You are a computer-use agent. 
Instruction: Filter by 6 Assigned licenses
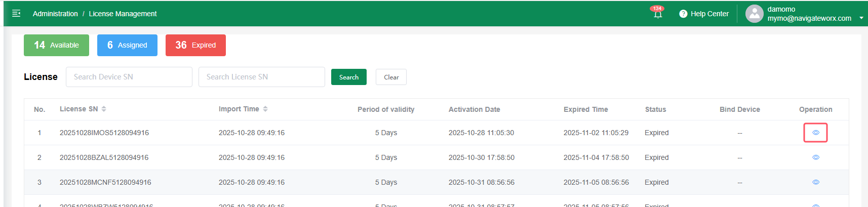pyautogui.click(x=127, y=45)
